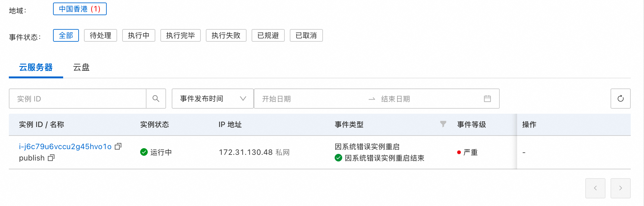
Task: Open the calendar date picker icon
Action: click(x=487, y=99)
